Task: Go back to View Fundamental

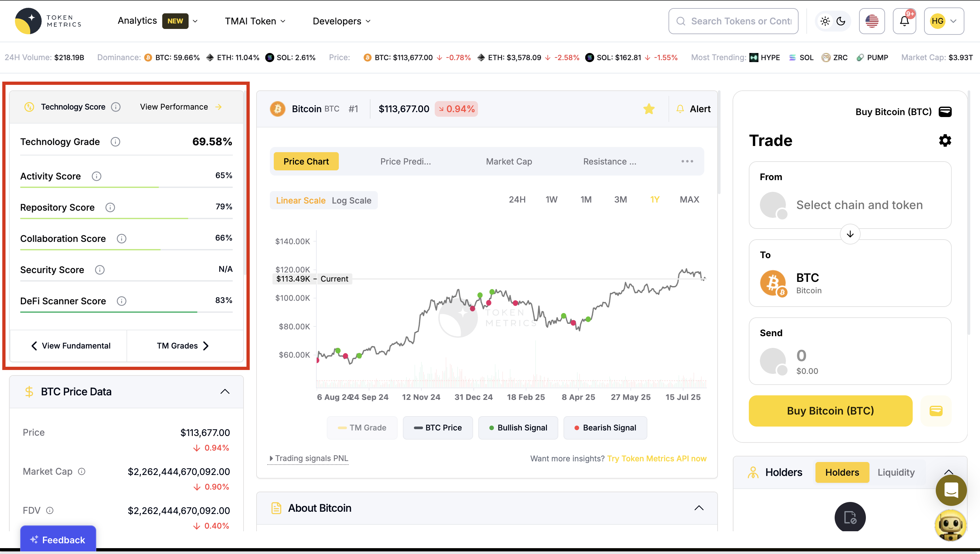Action: click(71, 346)
